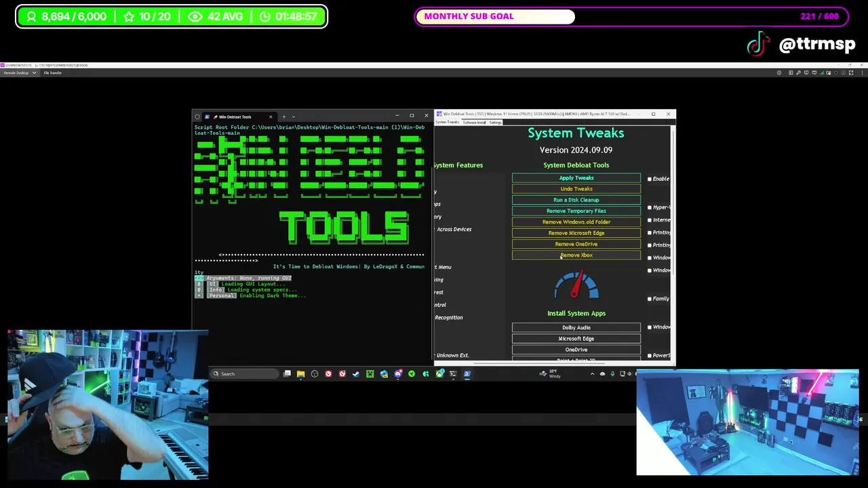Click the Version 2024.09.09 text

[576, 150]
